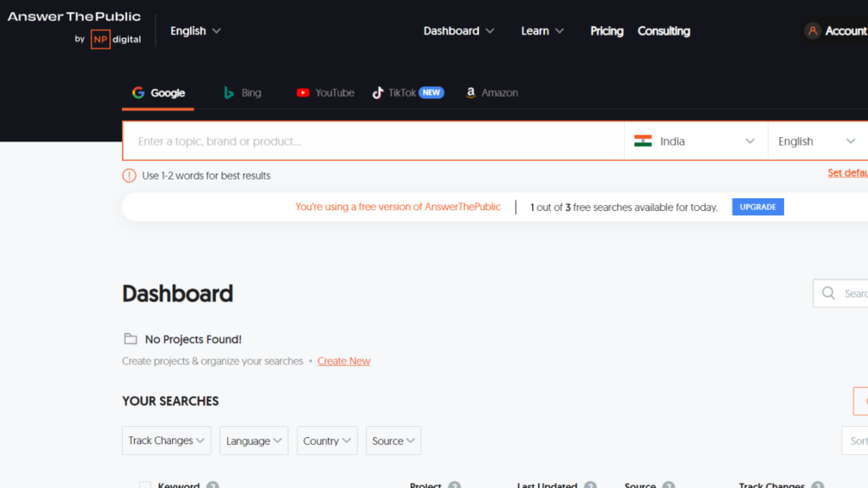Click the folder icon beside No Projects Found

[130, 339]
